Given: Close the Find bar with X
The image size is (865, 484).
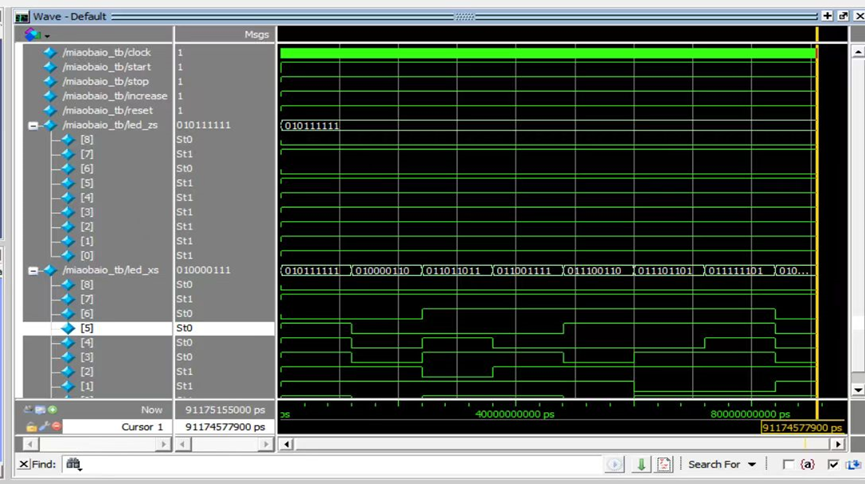Looking at the screenshot, I should [x=24, y=464].
